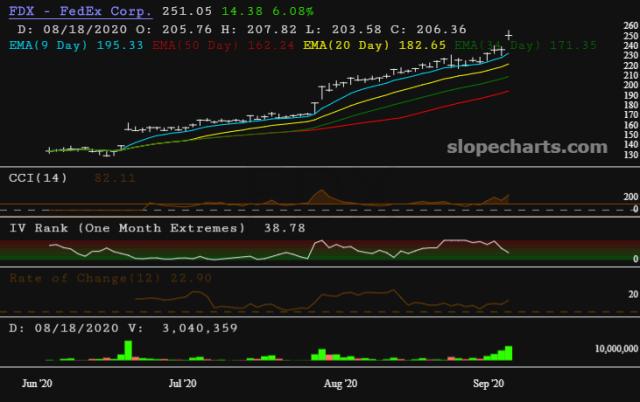
Task: Click the 200 label on CCI axis
Action: pos(631,197)
